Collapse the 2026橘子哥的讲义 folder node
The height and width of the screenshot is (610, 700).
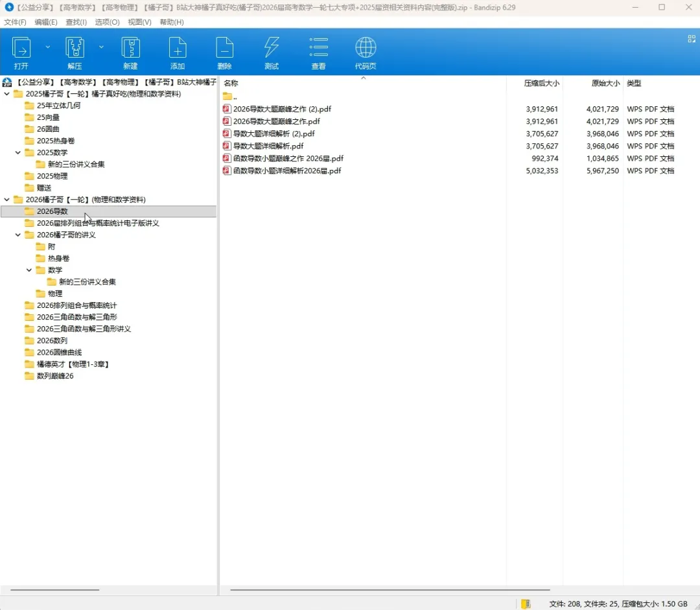pyautogui.click(x=18, y=235)
